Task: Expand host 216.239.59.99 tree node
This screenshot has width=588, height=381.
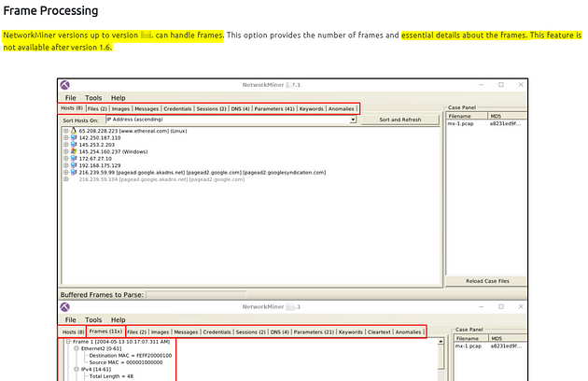Action: coord(66,173)
